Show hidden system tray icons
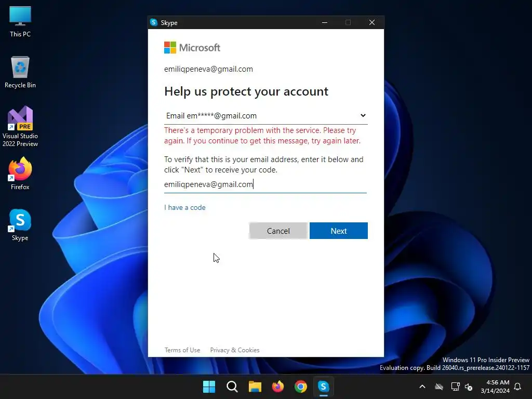 (422, 387)
